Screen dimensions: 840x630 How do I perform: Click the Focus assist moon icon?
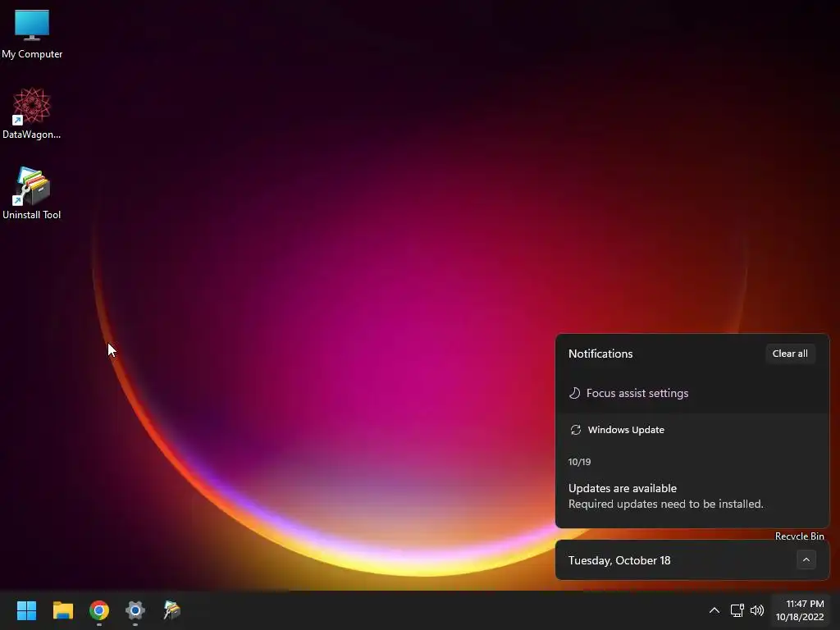pyautogui.click(x=574, y=393)
